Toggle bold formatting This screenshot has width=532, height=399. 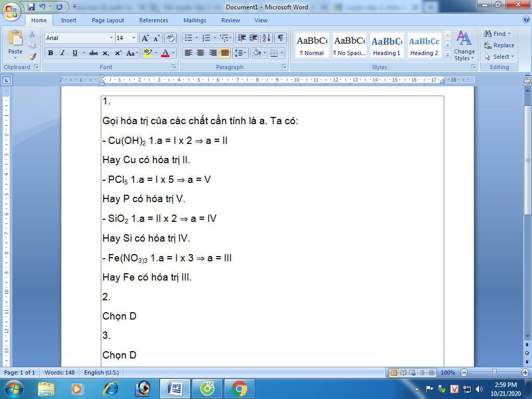click(x=50, y=53)
